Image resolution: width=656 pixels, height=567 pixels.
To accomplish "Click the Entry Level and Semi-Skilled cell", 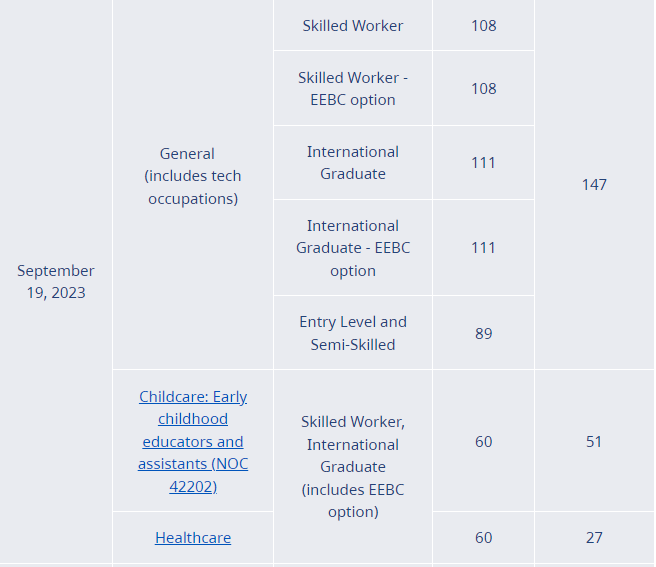I will [353, 333].
